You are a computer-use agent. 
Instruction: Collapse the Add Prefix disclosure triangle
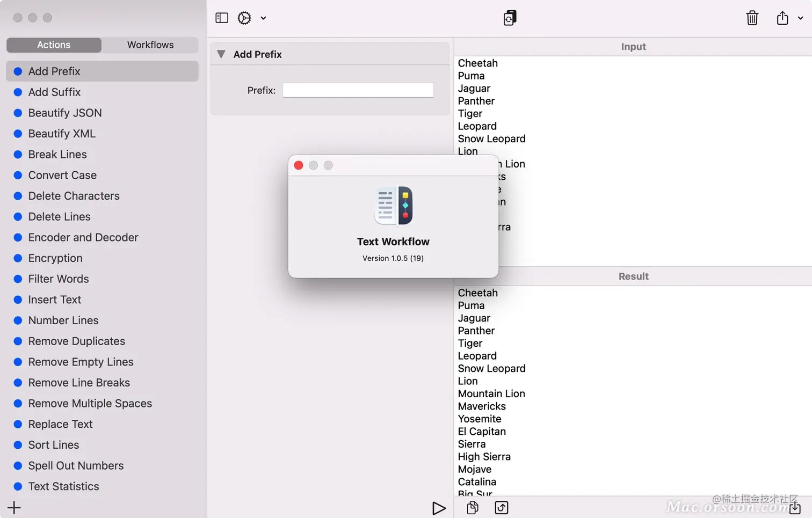click(x=221, y=54)
